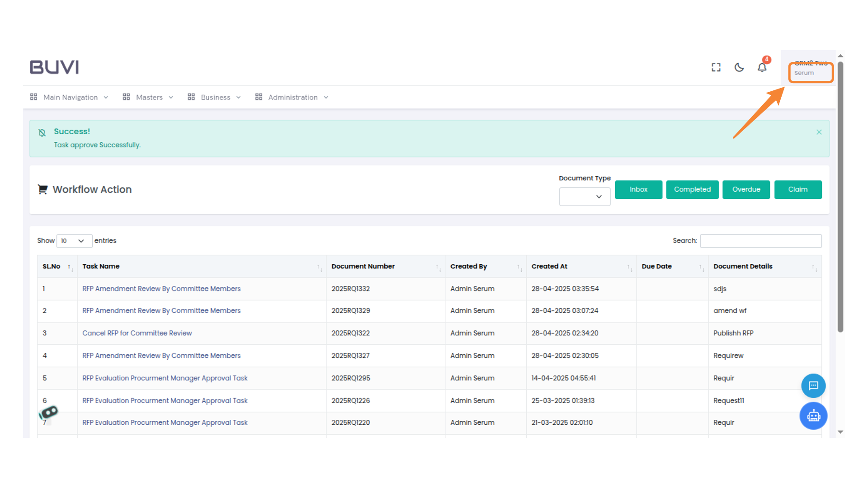
Task: Click the muted bell icon in alert
Action: 42,132
